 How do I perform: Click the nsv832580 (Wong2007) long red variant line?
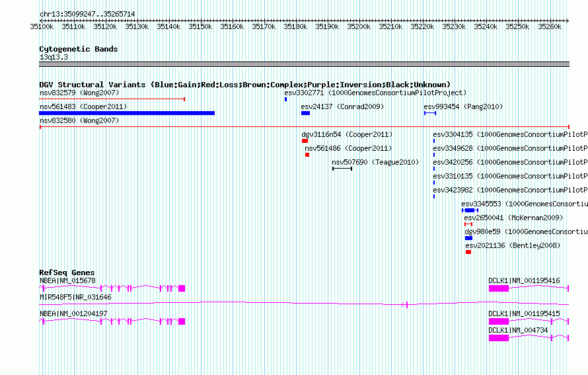pyautogui.click(x=305, y=127)
